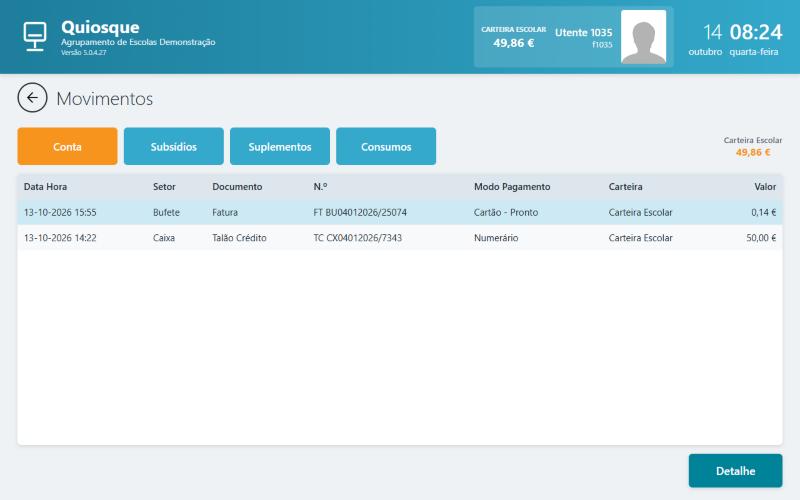Click the Bufete sector cell
The width and height of the screenshot is (800, 500).
tap(166, 212)
